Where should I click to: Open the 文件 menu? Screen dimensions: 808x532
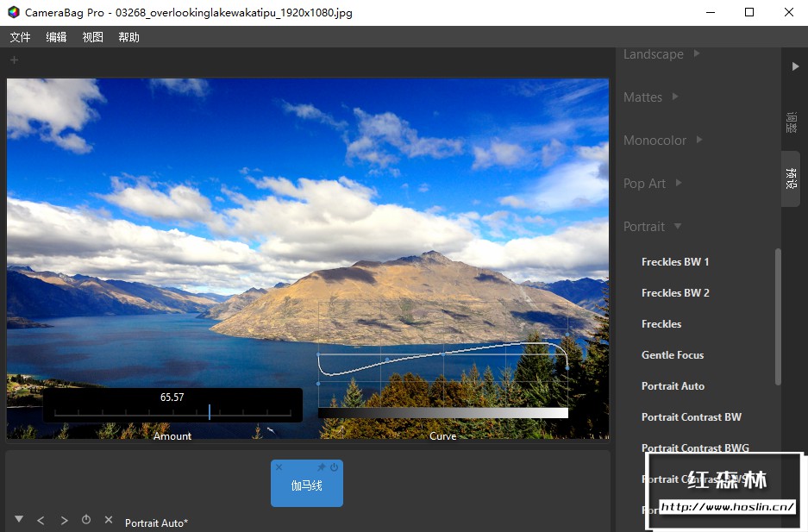[x=20, y=37]
